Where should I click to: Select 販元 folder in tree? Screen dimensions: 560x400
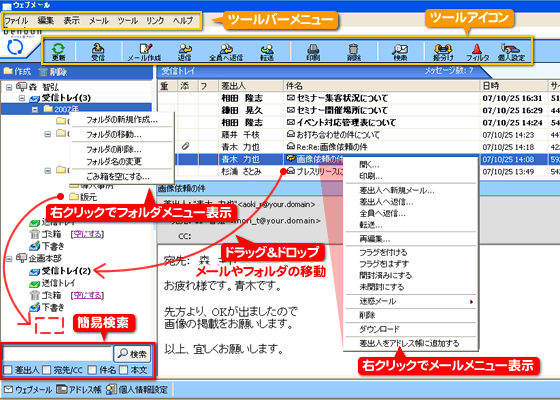pos(83,197)
